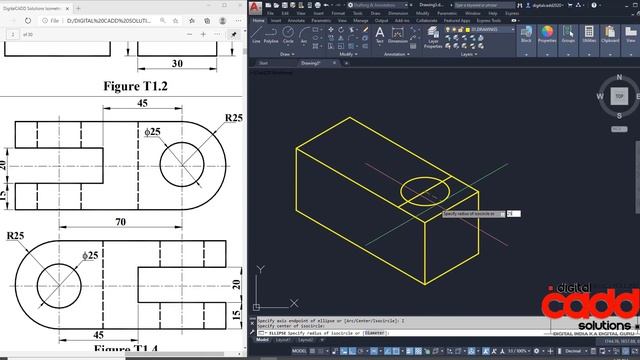Zoom in the PDF with plus button

click(203, 35)
